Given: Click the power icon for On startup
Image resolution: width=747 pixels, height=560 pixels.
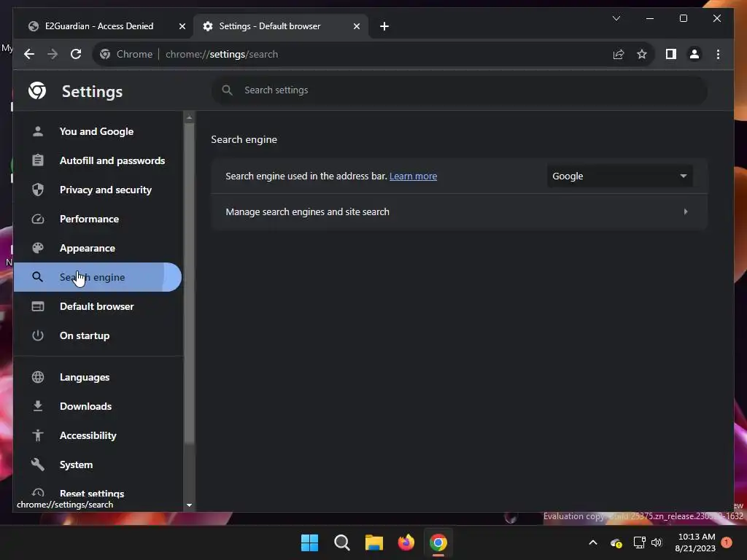Looking at the screenshot, I should [x=38, y=335].
